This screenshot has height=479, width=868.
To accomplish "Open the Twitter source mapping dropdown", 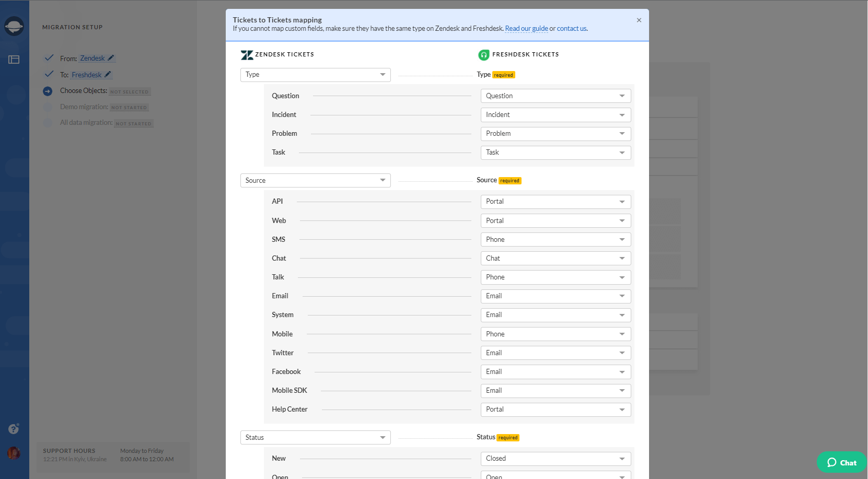I will coord(556,353).
